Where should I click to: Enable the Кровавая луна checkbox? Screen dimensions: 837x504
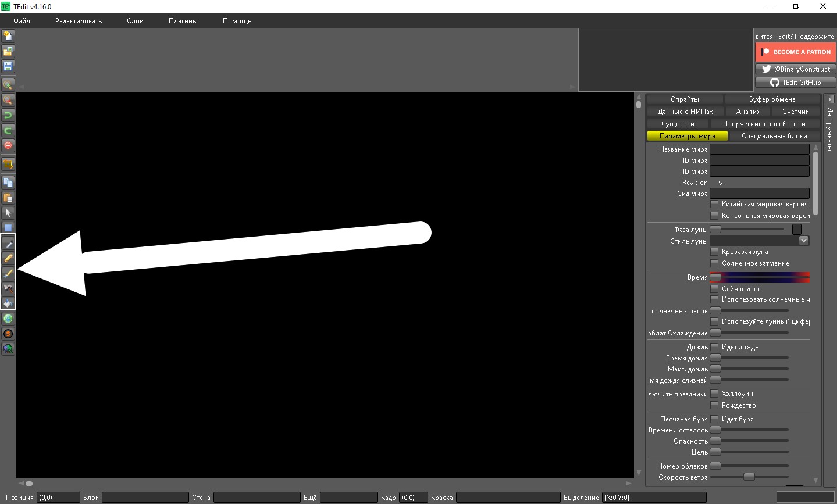[x=714, y=252]
